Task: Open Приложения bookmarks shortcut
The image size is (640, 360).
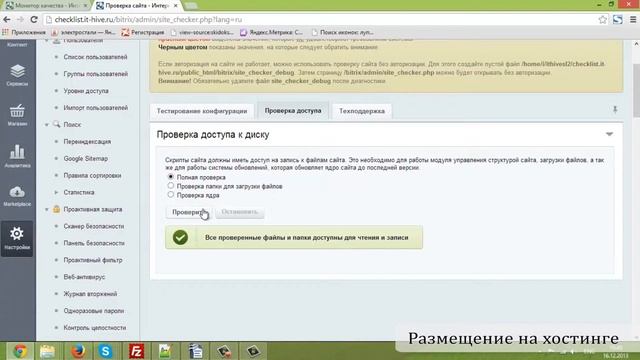Action: point(24,32)
